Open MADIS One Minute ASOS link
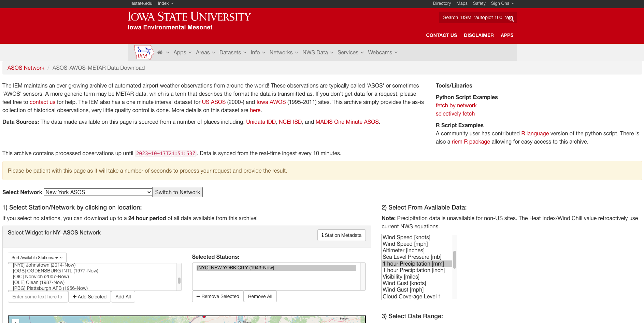Screen dimensions: 644x323 [x=347, y=122]
